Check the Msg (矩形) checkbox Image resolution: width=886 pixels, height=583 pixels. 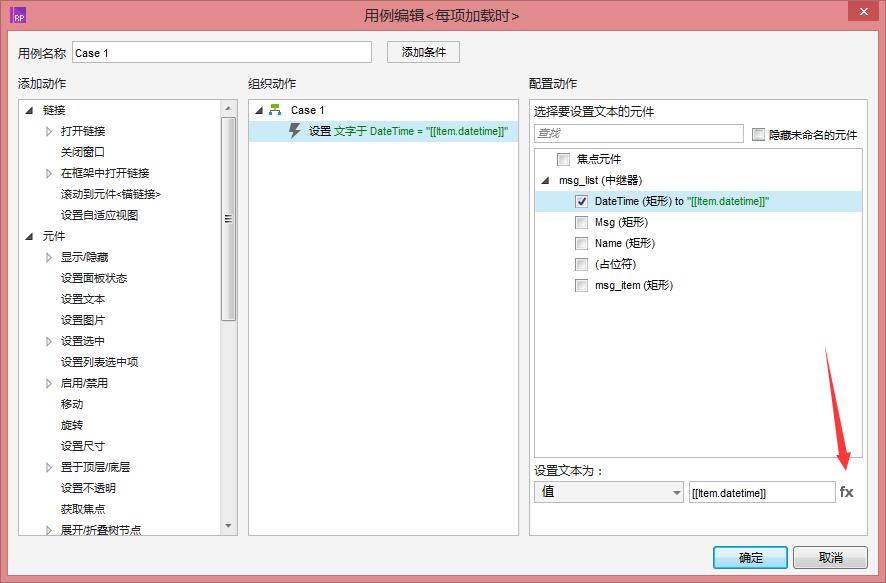[x=581, y=222]
